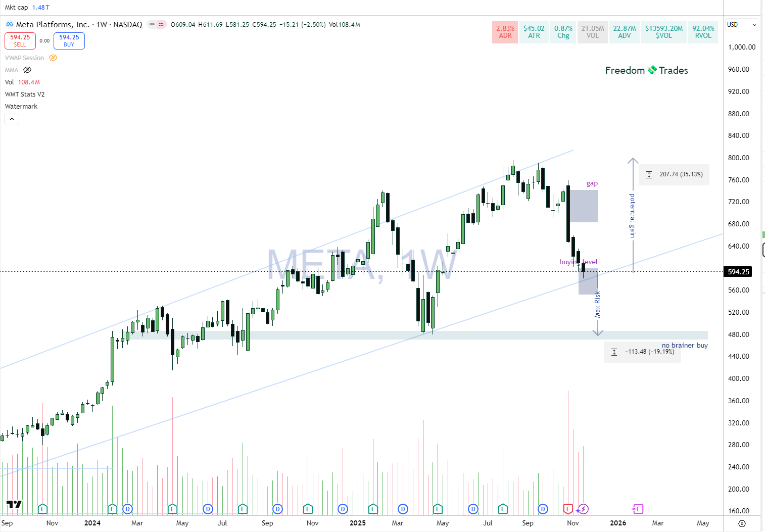765x532 pixels.
Task: Click the Meta logo icon beside the symbol name
Action: tap(9, 24)
